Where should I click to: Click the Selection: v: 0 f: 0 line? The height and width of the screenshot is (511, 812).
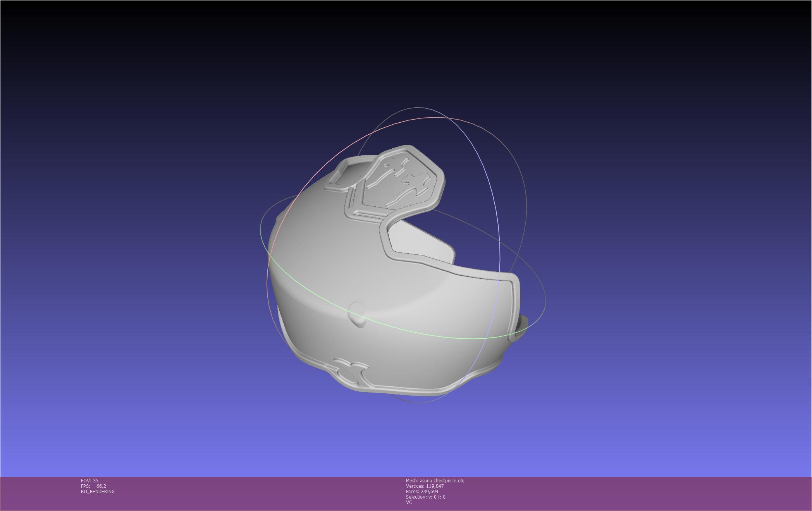(x=425, y=497)
